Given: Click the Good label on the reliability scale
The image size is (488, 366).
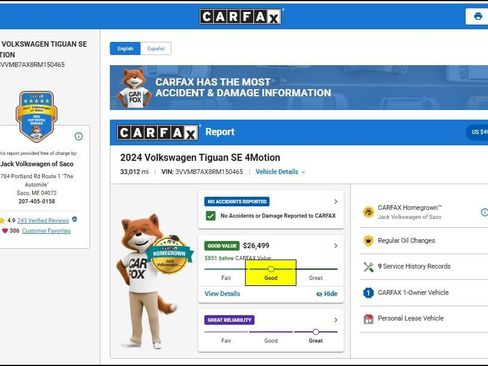Looking at the screenshot, I should (x=271, y=341).
